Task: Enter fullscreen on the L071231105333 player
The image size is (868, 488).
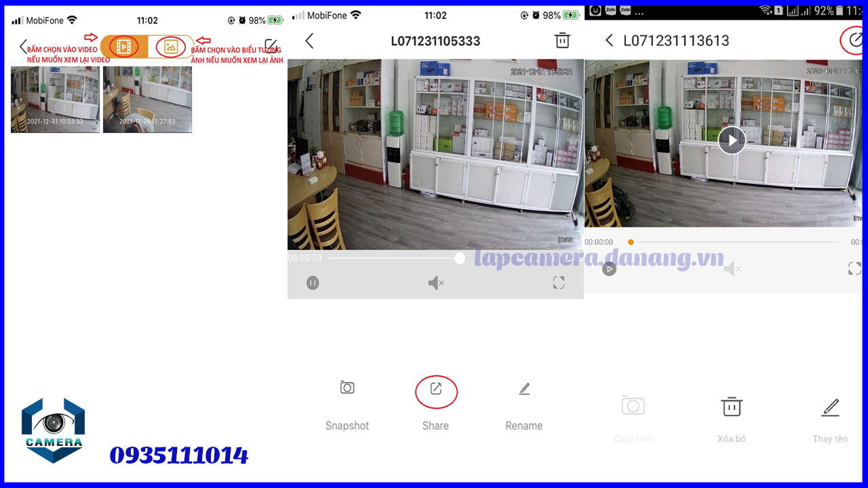Action: tap(558, 283)
